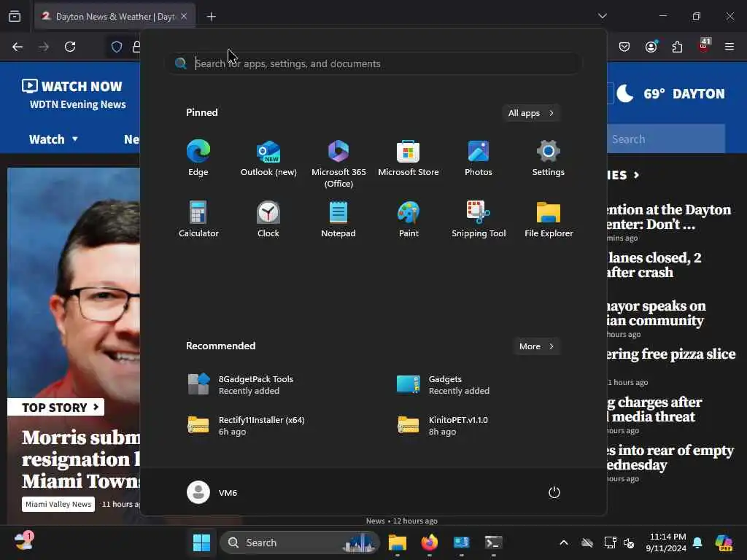Open the Firefox account icon
Image resolution: width=747 pixels, height=560 pixels.
(x=651, y=47)
